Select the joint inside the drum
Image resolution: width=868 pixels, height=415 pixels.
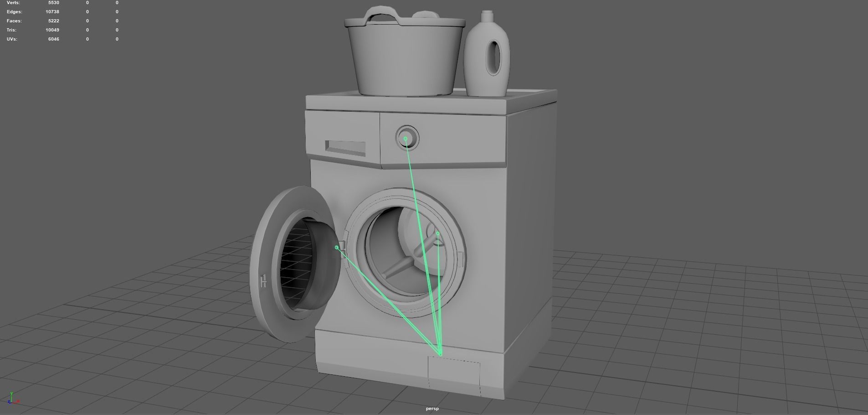(x=438, y=233)
